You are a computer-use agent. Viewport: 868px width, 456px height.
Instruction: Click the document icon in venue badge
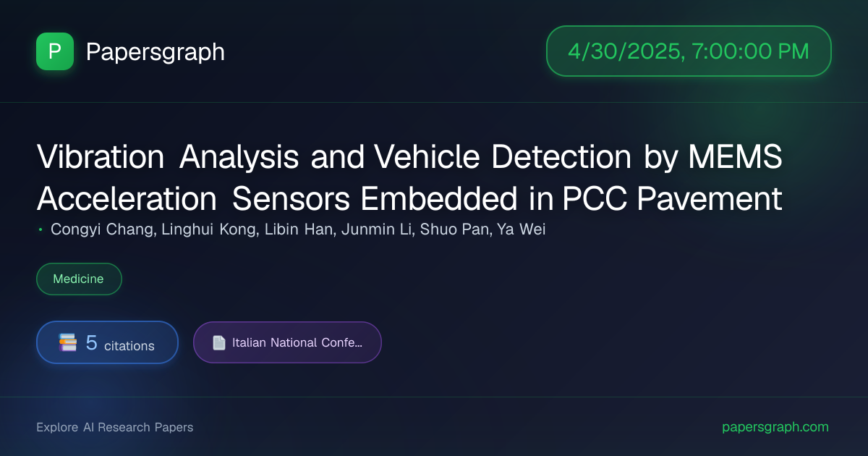218,342
